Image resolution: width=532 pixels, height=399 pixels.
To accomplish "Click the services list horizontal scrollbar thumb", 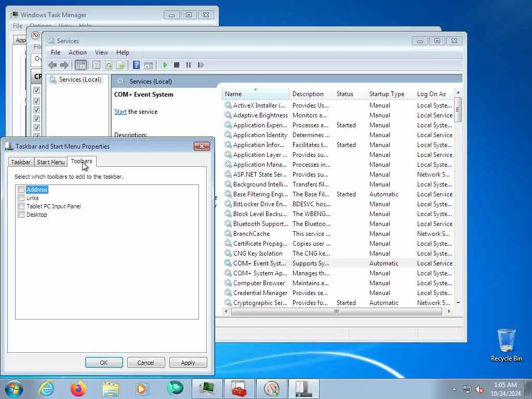I will coord(336,311).
